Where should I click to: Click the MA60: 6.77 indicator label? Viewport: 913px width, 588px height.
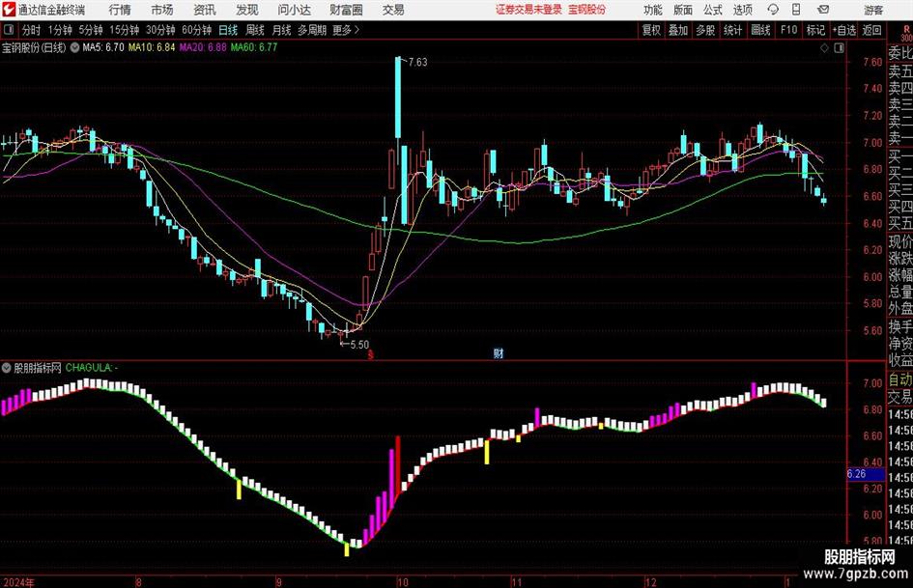coord(254,47)
